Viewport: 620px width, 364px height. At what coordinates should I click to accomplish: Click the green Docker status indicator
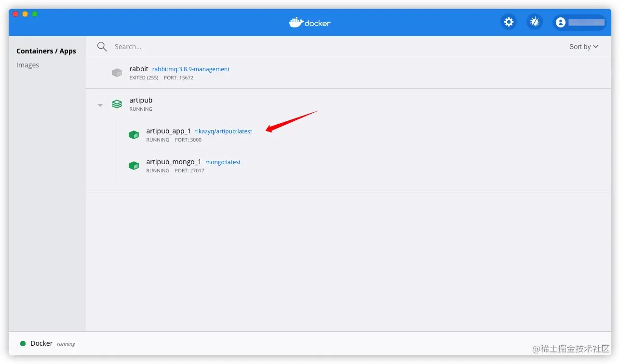pos(23,344)
